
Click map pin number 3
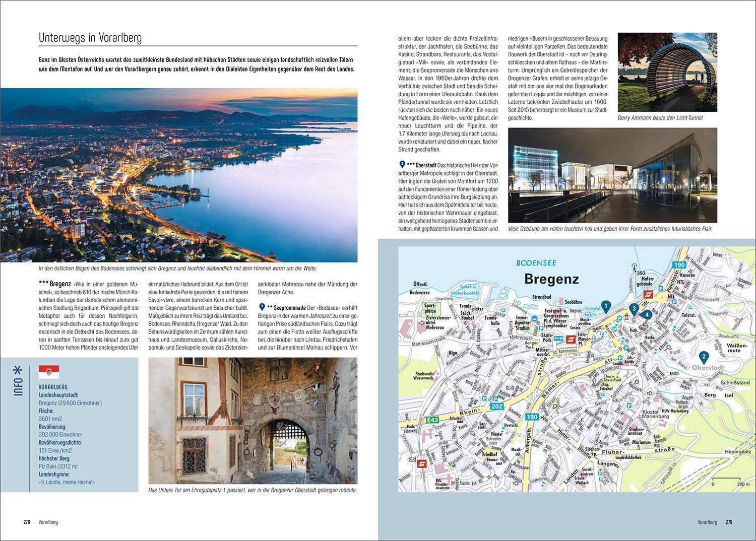[634, 309]
